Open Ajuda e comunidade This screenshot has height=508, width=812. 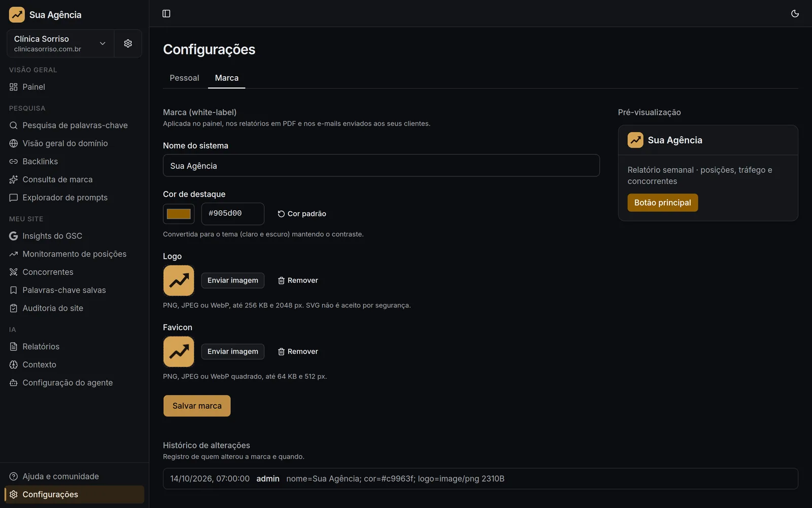tap(74, 477)
